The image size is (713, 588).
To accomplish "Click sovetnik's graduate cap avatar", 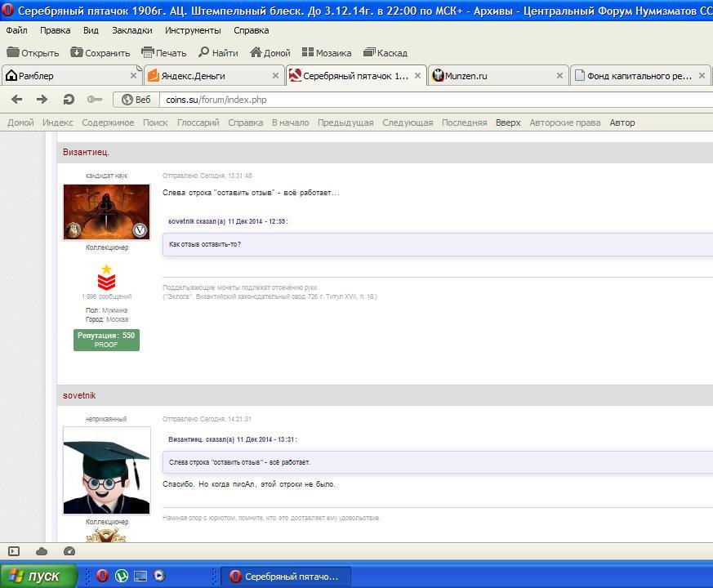I will [106, 470].
